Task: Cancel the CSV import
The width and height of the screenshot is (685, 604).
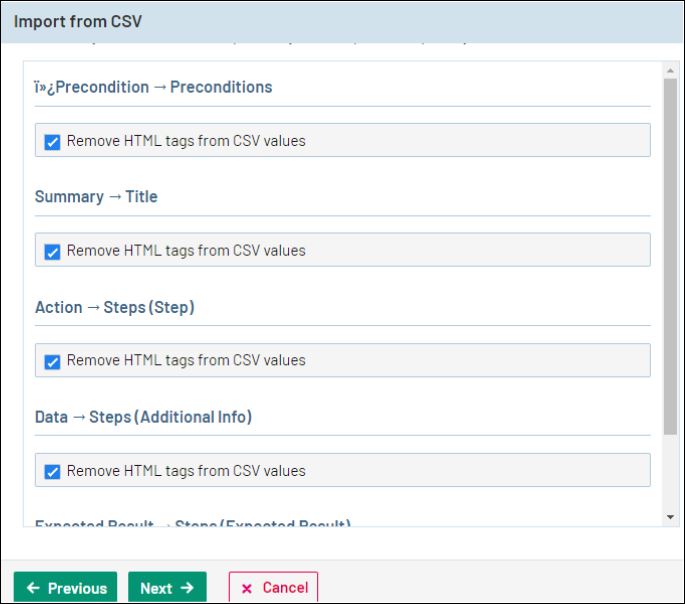Action: pos(273,588)
